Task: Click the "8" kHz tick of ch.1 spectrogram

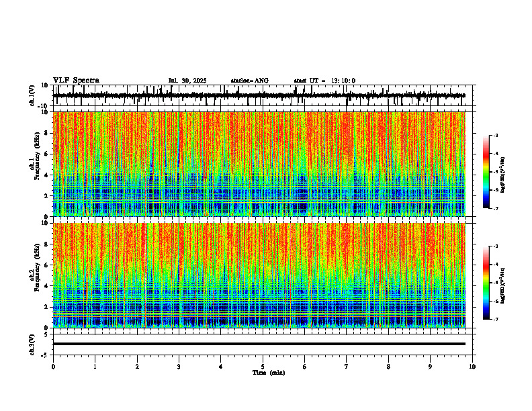Action: coord(47,133)
